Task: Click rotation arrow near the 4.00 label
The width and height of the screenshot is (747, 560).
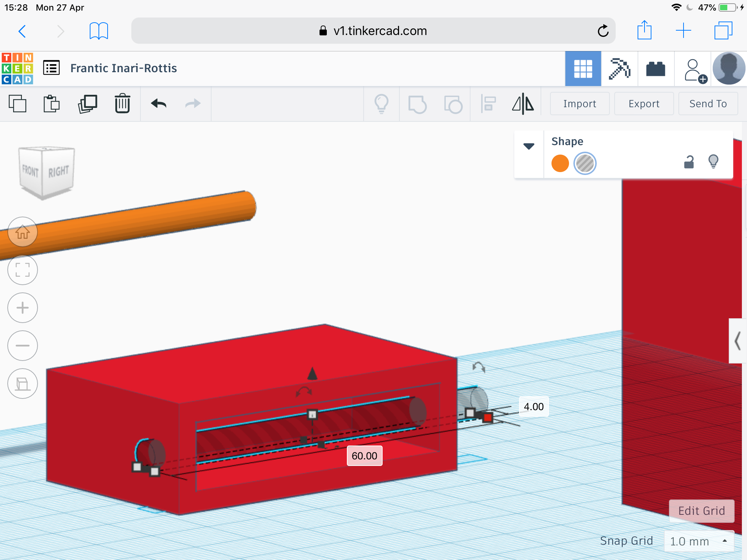Action: 479,366
